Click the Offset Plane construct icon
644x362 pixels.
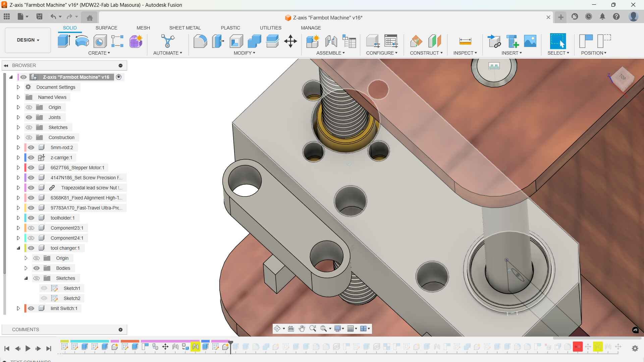416,41
